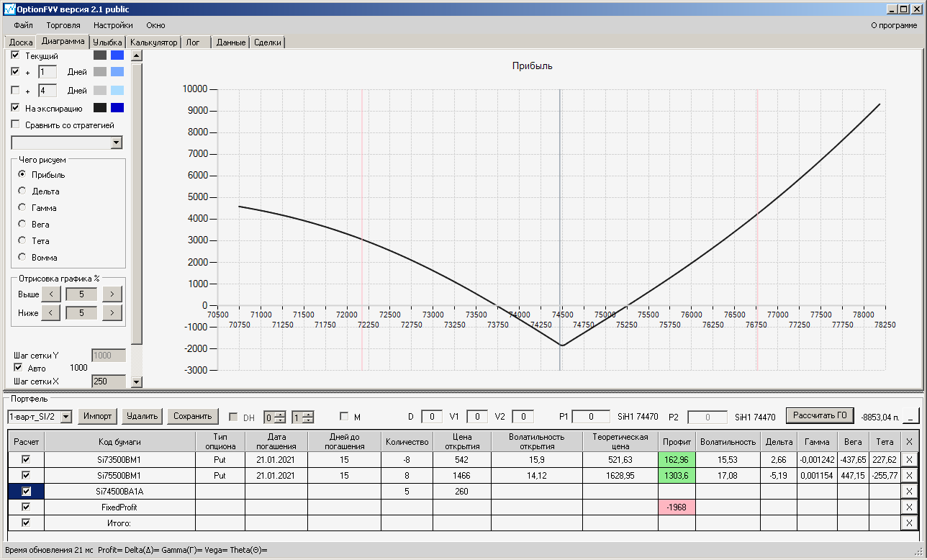
Task: Open the О программе menu item
Action: pyautogui.click(x=894, y=25)
